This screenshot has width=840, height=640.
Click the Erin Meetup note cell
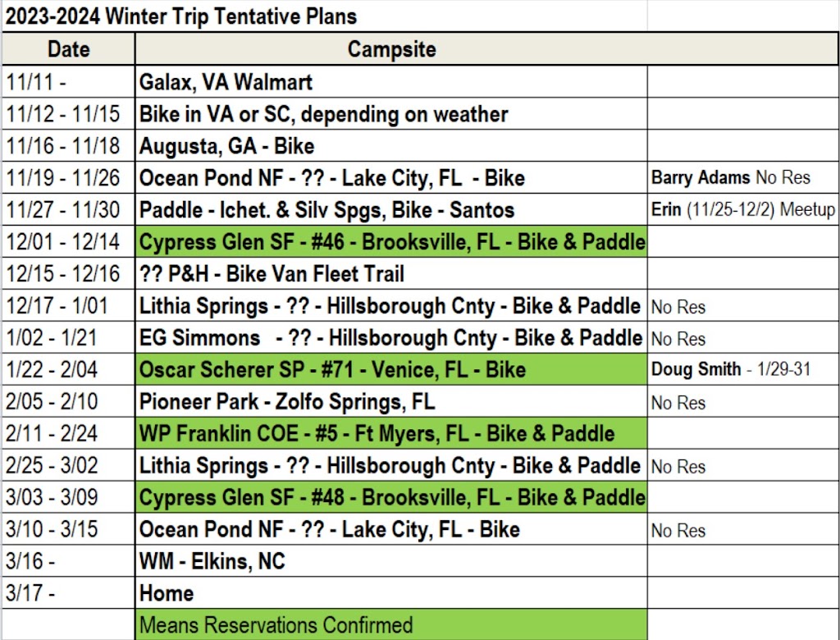tap(742, 210)
